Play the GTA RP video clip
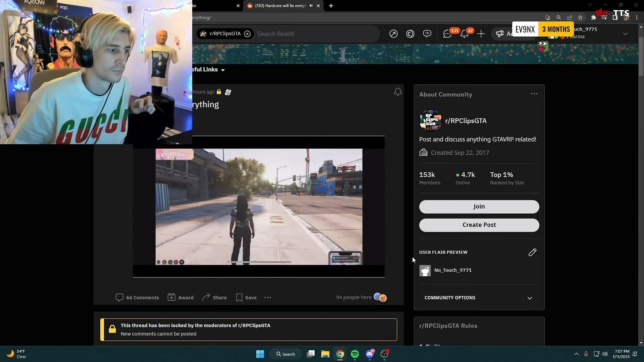The image size is (644, 362). (259, 206)
